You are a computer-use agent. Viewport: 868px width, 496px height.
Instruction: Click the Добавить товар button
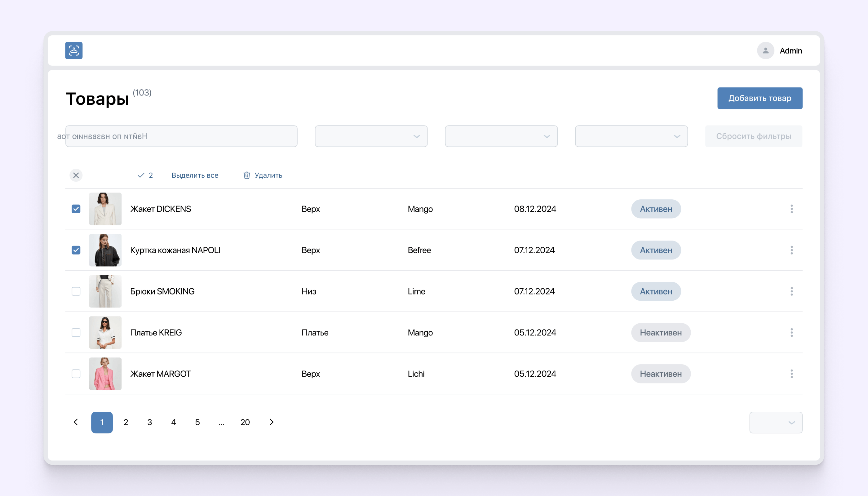click(x=759, y=98)
